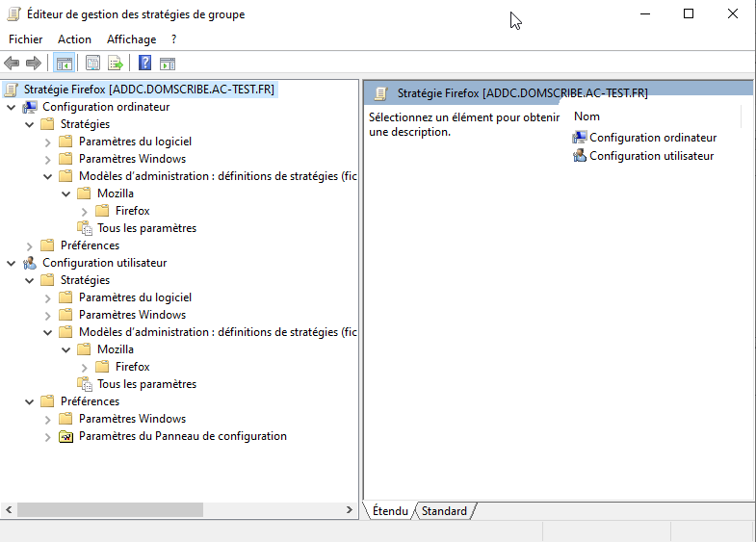Click the Configuration utilisateur icon in the right pane
The height and width of the screenshot is (542, 756).
coord(579,156)
